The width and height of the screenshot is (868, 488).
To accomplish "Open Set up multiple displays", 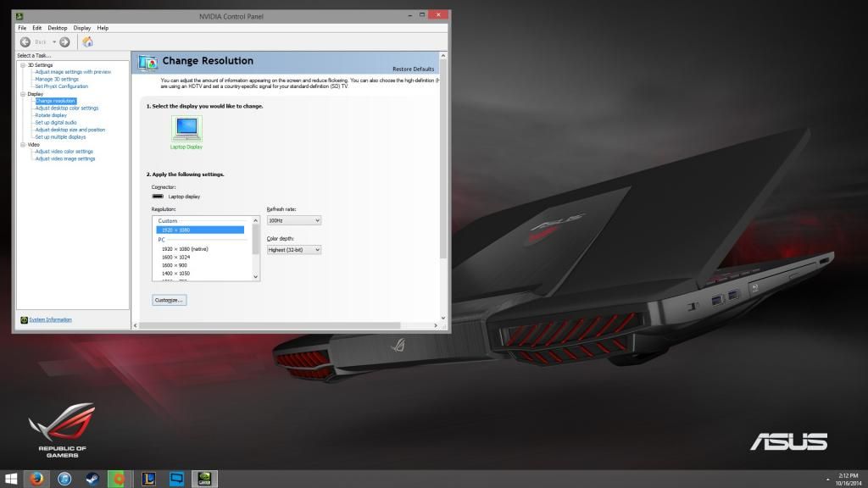I will [60, 136].
